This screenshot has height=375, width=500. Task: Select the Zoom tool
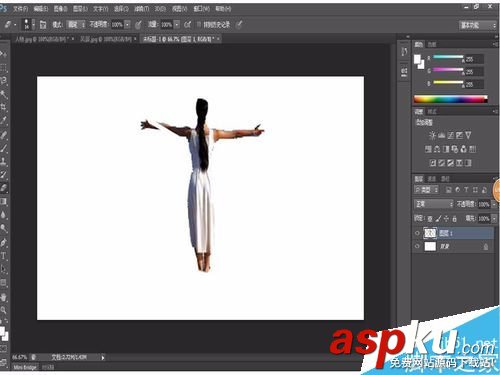pyautogui.click(x=3, y=310)
